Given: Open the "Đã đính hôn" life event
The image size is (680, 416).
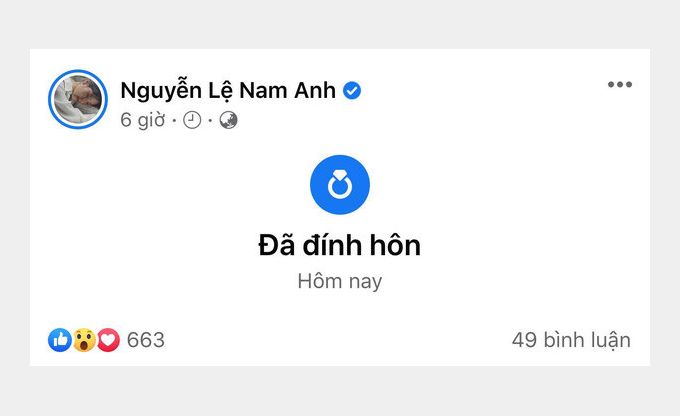Looking at the screenshot, I should click(340, 246).
